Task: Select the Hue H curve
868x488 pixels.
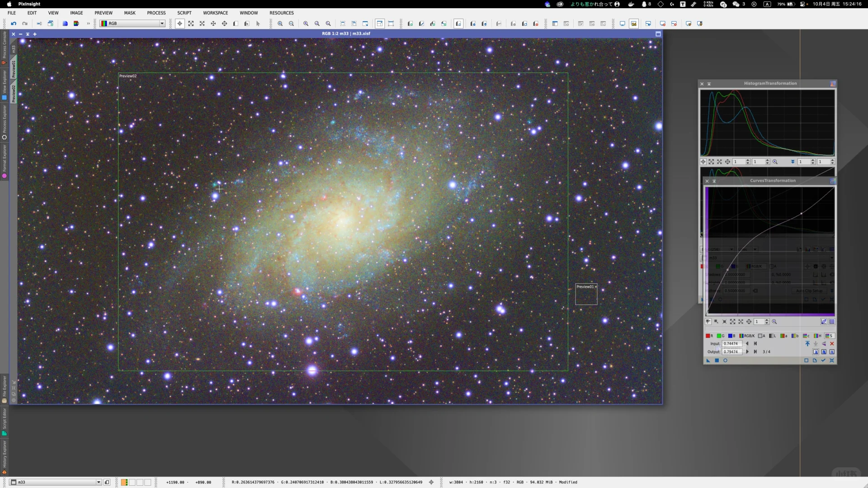Action: [x=817, y=336]
